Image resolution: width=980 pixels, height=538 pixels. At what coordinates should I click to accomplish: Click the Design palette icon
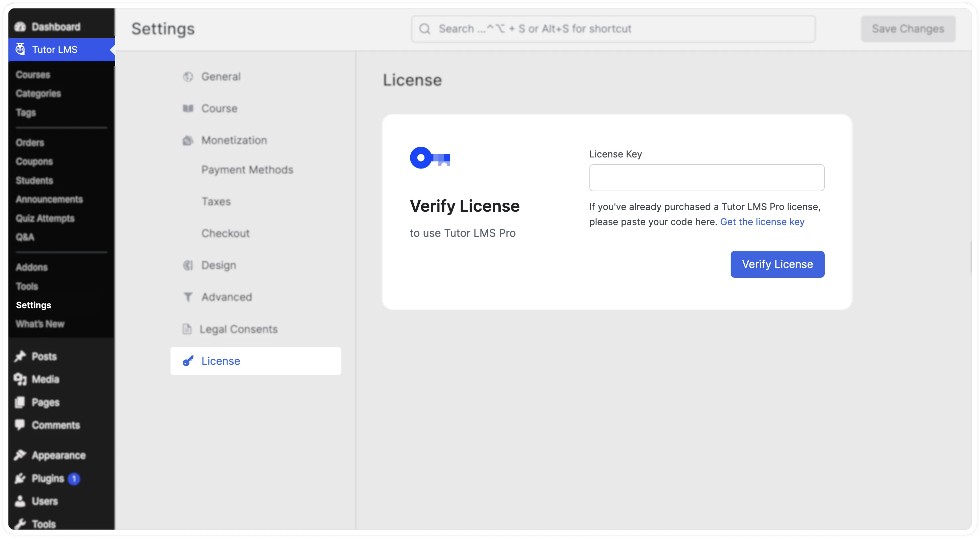click(188, 265)
